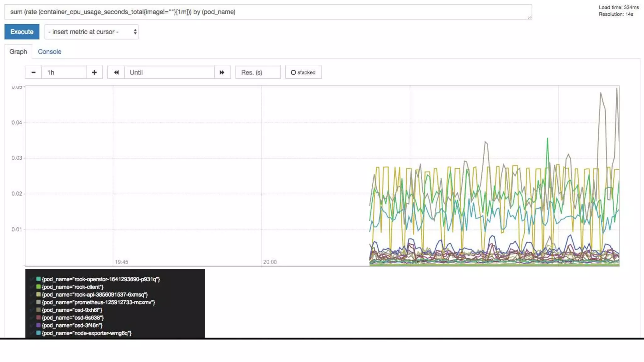Click the 1h range duration field
This screenshot has width=644, height=362.
tap(64, 72)
